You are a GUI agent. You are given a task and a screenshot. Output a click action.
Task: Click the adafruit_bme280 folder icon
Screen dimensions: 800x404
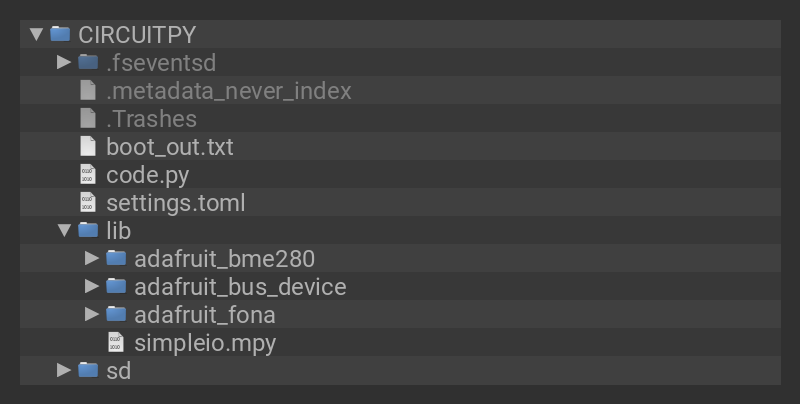(x=116, y=259)
